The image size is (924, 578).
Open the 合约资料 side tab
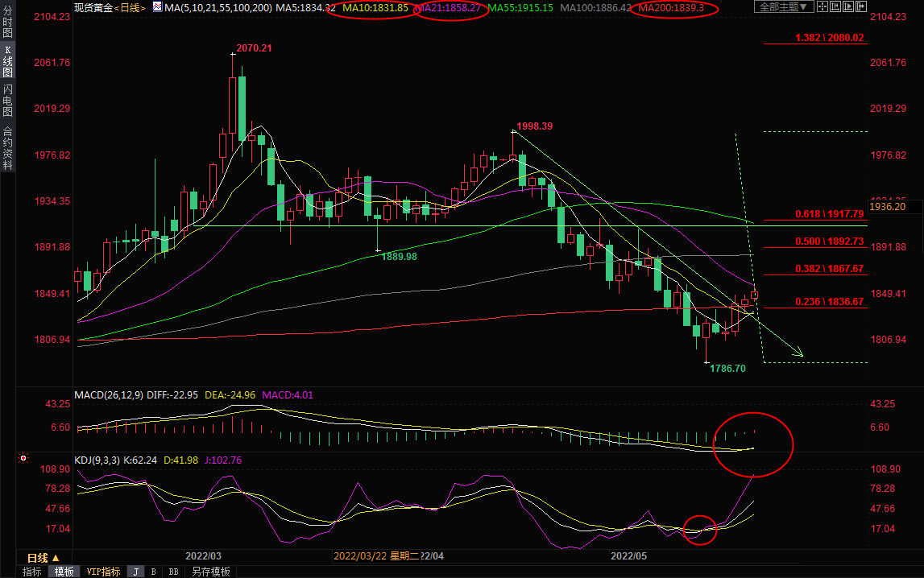tap(7, 147)
